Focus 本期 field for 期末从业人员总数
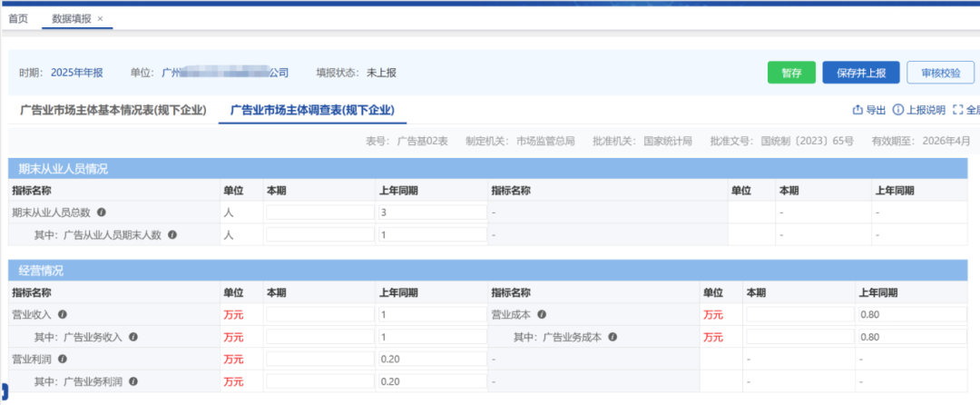This screenshot has height=405, width=980. 320,212
